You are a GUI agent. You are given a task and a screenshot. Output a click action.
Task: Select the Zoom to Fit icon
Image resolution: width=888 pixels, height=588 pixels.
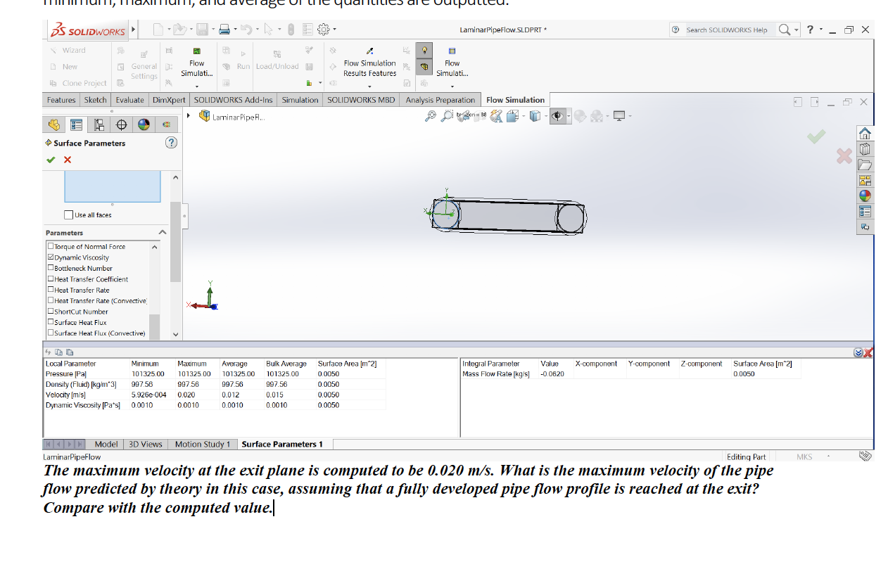430,115
